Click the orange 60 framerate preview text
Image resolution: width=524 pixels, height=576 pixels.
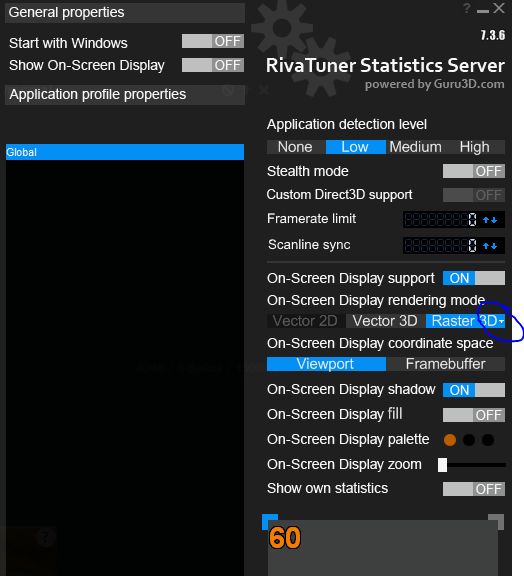click(285, 538)
